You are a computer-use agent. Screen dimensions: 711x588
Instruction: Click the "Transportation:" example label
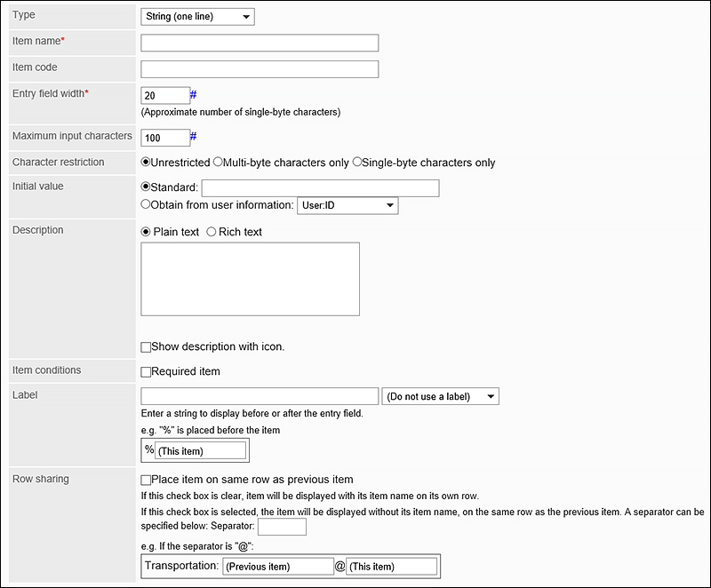182,565
